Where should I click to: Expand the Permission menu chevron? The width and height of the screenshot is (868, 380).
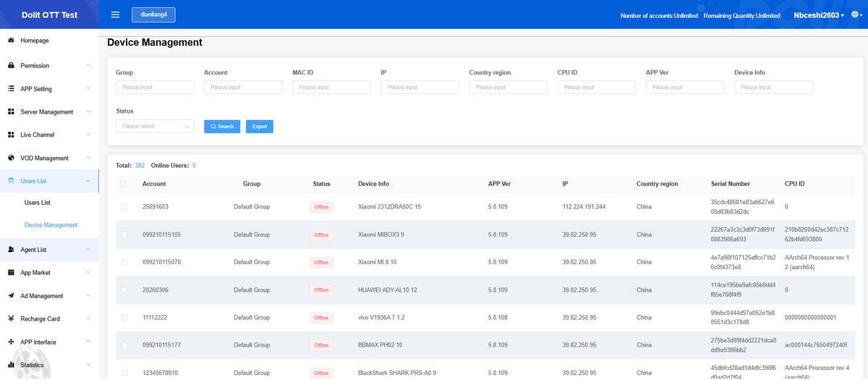(88, 65)
